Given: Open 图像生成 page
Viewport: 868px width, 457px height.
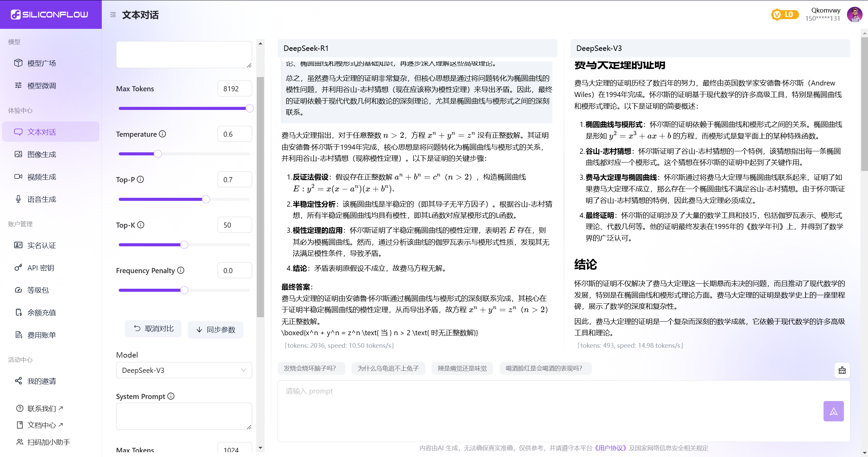Looking at the screenshot, I should pos(51,154).
